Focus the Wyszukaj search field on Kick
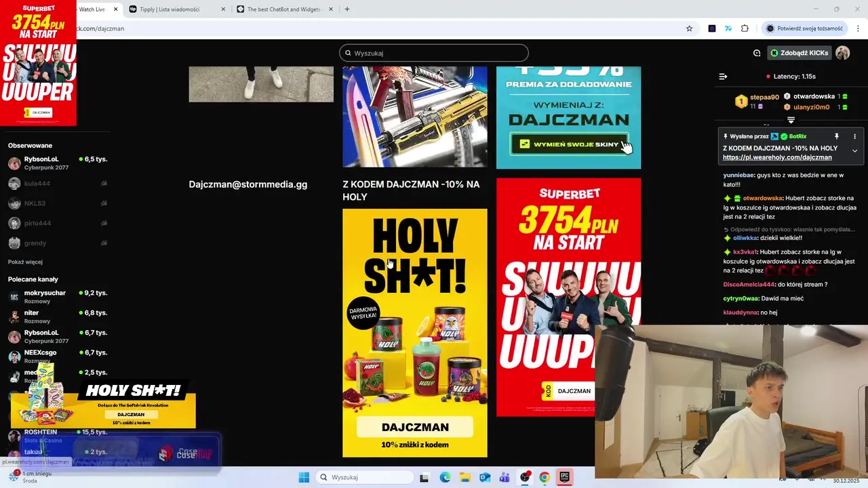Viewport: 868px width, 488px height. point(434,53)
